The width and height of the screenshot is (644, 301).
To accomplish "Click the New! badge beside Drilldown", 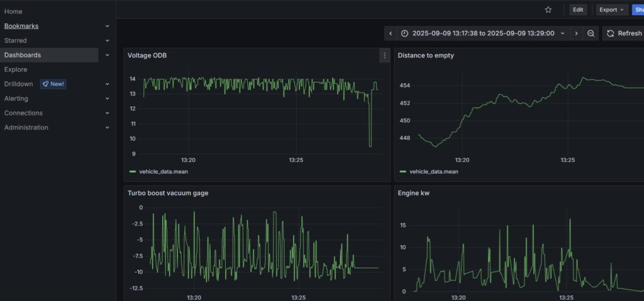I will (x=53, y=84).
